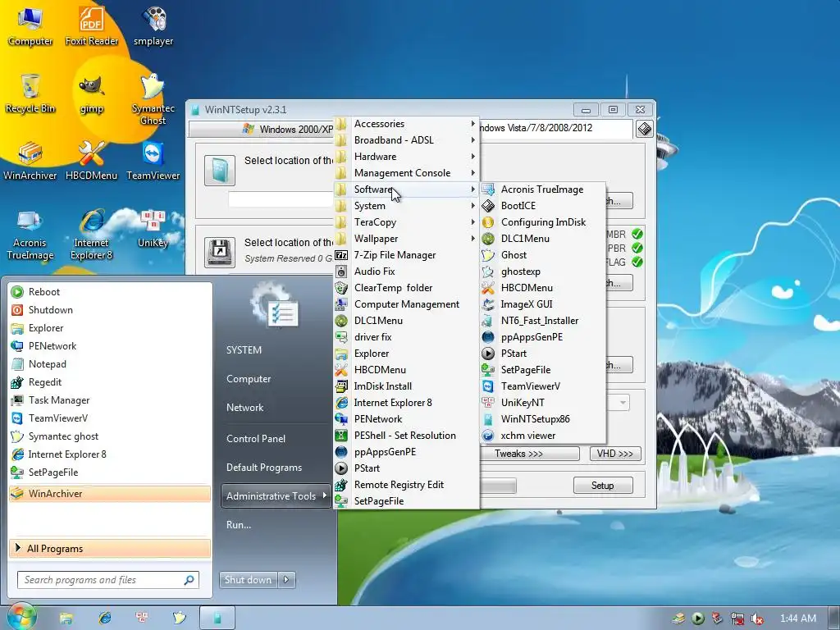Open NT6_Fast_Installer
Image resolution: width=840 pixels, height=630 pixels.
542,321
